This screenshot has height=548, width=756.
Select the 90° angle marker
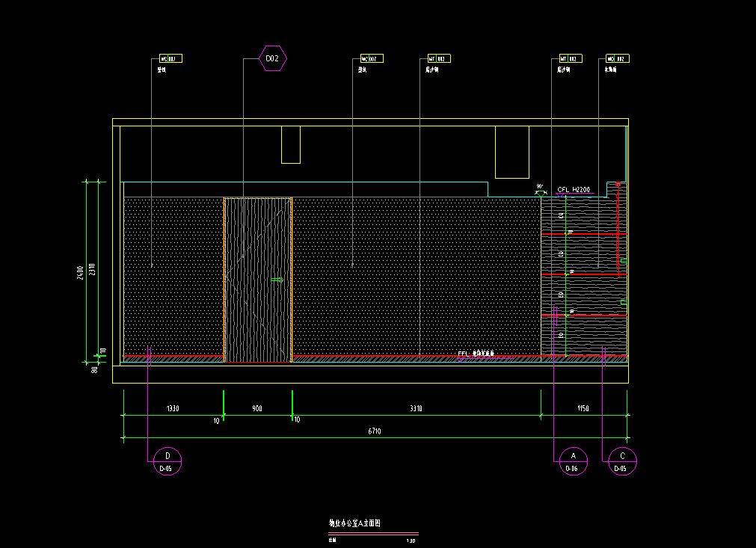[x=540, y=188]
